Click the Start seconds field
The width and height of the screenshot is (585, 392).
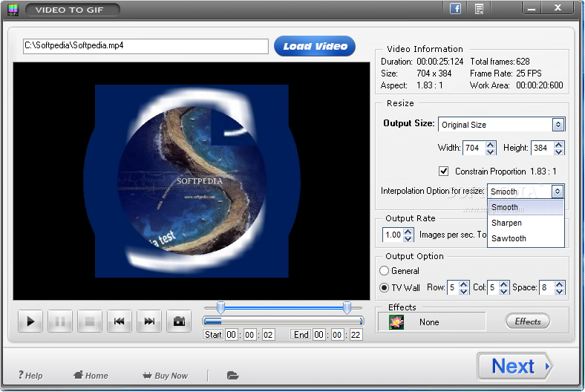point(268,335)
